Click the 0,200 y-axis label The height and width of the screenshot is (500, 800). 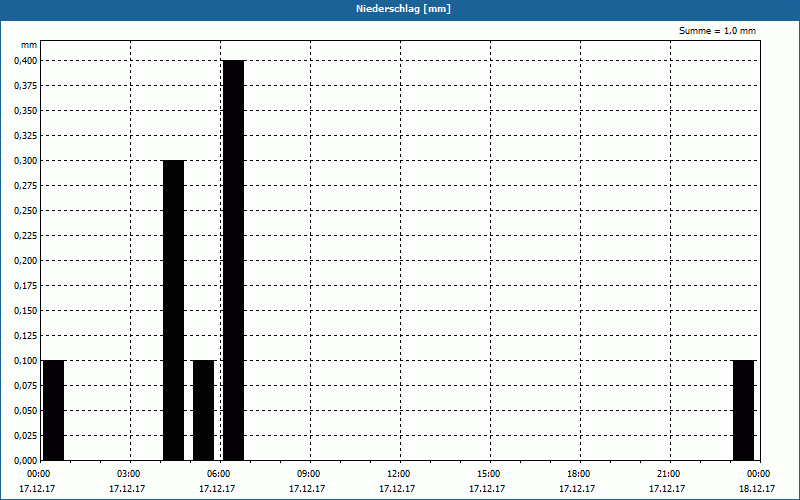25,261
